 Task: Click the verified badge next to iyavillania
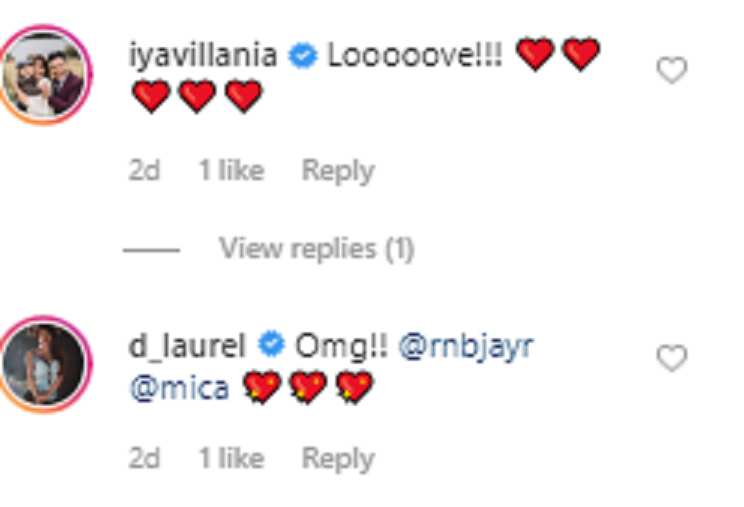[303, 55]
